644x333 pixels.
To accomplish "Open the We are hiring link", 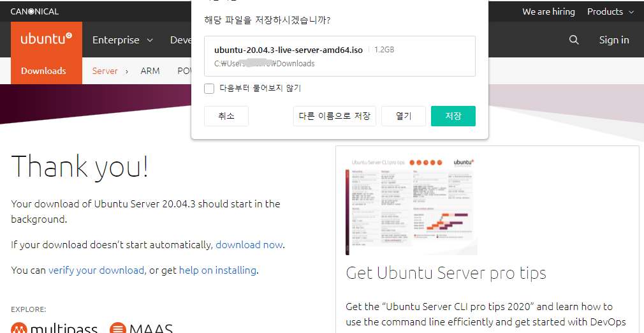I will (x=548, y=11).
